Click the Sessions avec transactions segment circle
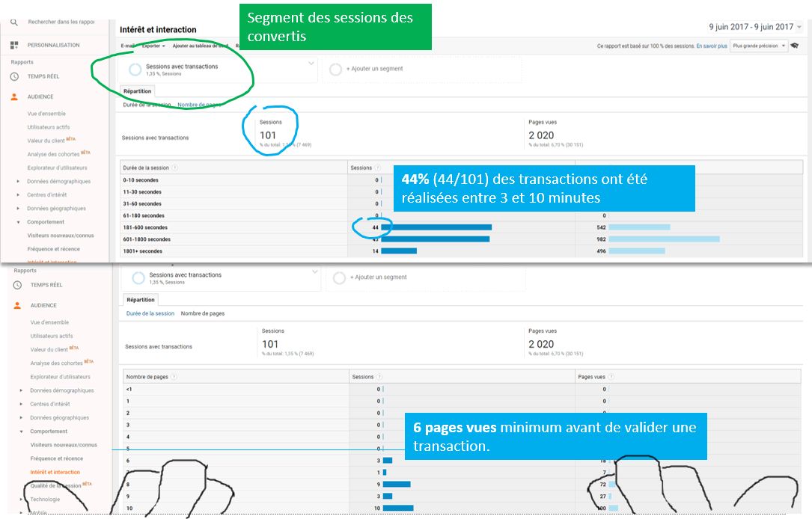The width and height of the screenshot is (812, 519). point(135,70)
